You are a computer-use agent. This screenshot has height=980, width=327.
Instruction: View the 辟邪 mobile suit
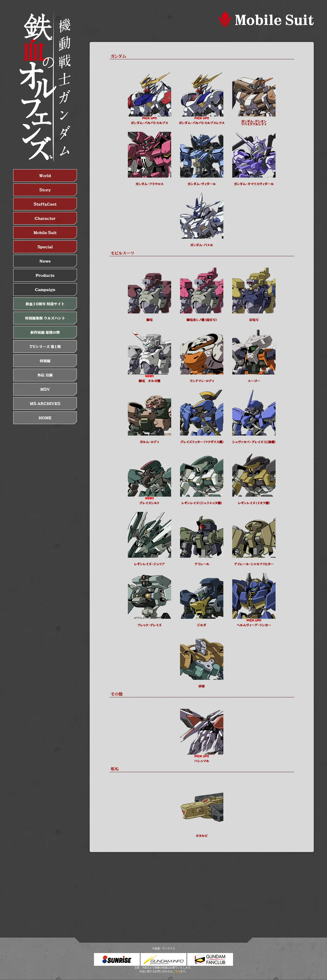pos(201,657)
